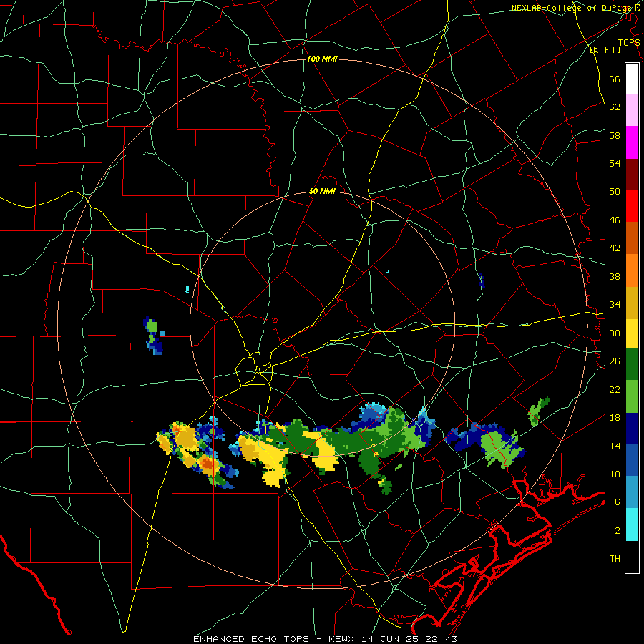Select the magenta swatch in the color scale
The height and width of the screenshot is (644, 644).
[x=632, y=142]
